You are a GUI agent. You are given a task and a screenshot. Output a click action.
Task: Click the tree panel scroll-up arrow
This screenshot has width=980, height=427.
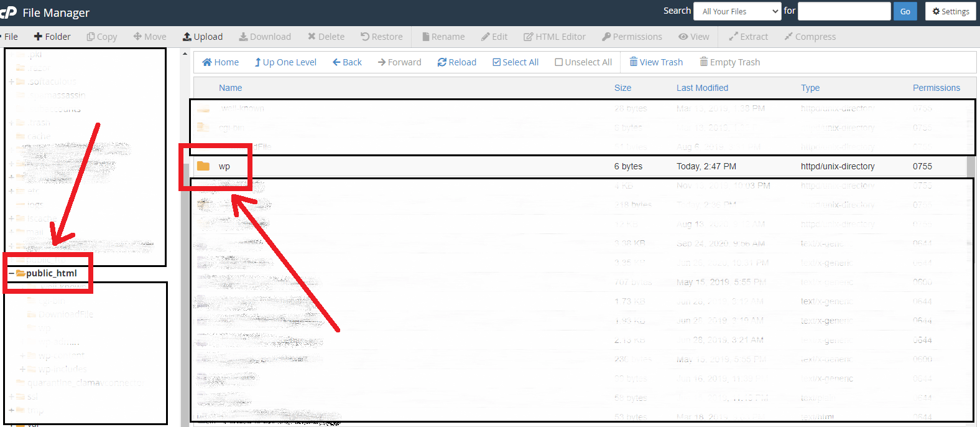click(185, 54)
